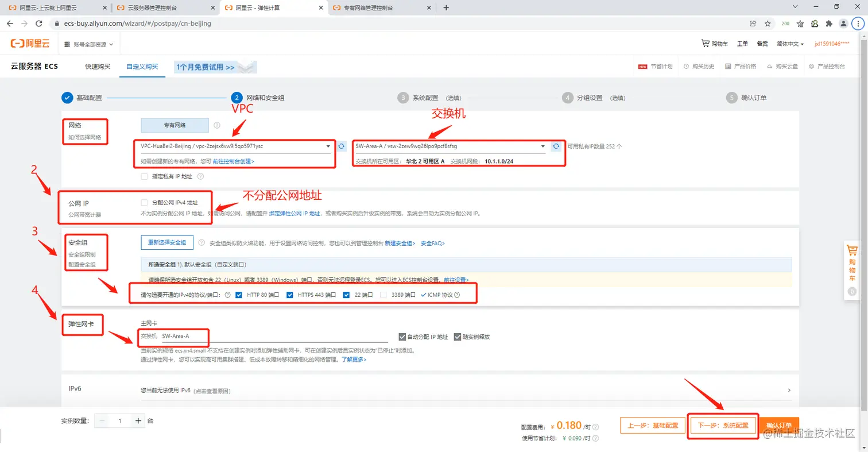Toggle the 自动分配 IP 地址 checkbox
Image resolution: width=868 pixels, height=452 pixels.
pyautogui.click(x=402, y=337)
